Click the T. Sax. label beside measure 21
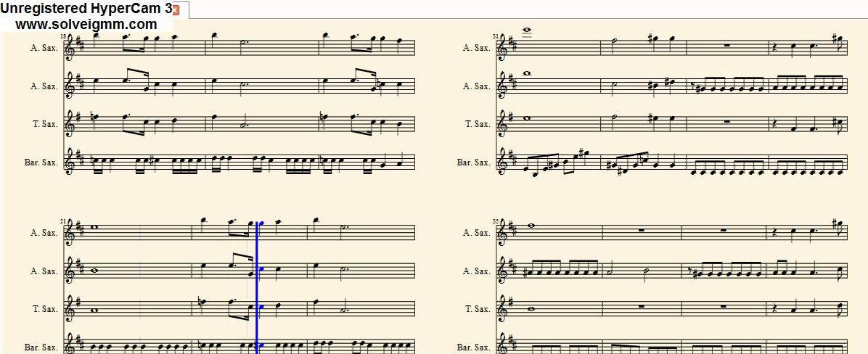The image size is (868, 354). click(44, 309)
